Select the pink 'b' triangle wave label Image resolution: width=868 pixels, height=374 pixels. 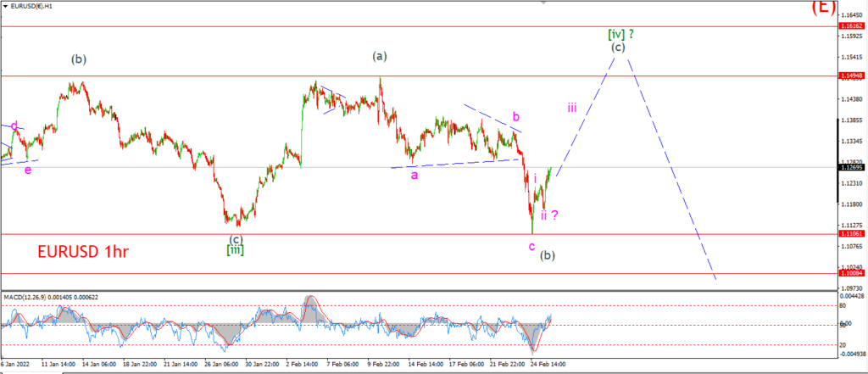tap(516, 117)
